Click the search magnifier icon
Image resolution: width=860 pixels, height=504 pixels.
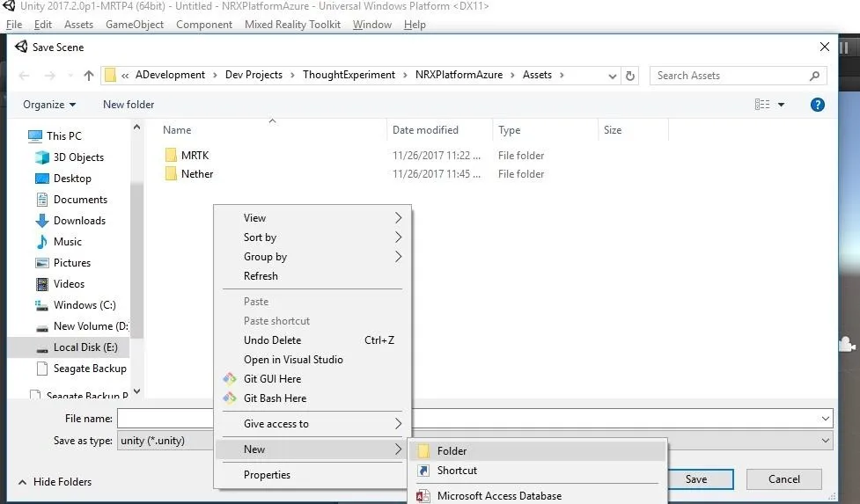pos(814,76)
